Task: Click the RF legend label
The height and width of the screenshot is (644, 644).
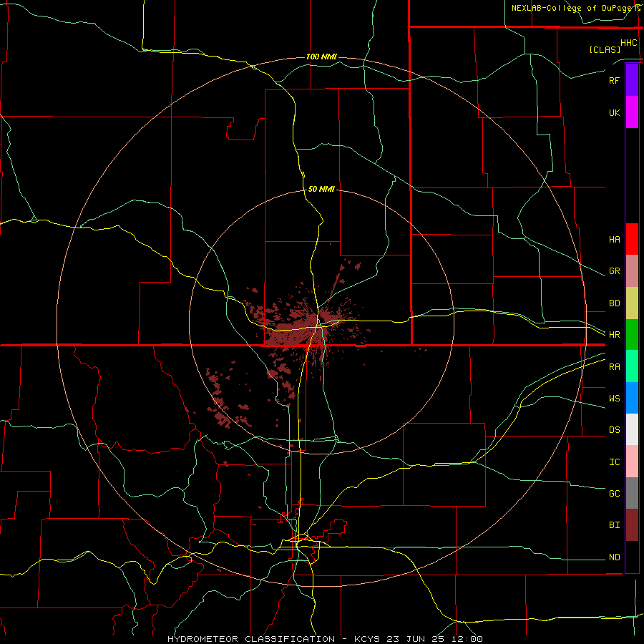Action: click(614, 80)
